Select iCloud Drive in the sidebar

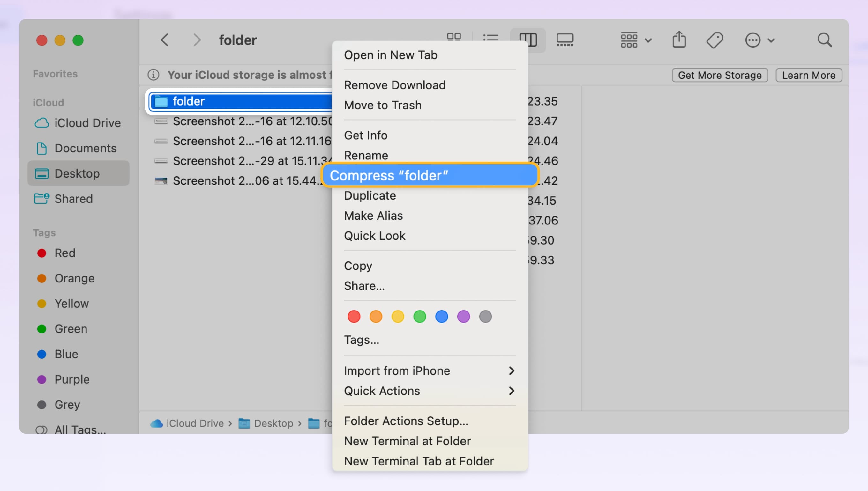coord(87,123)
